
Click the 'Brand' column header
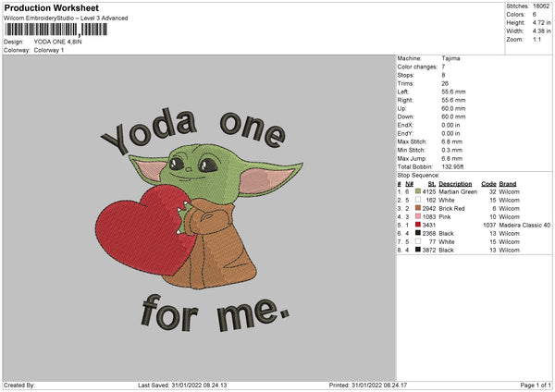tap(508, 184)
